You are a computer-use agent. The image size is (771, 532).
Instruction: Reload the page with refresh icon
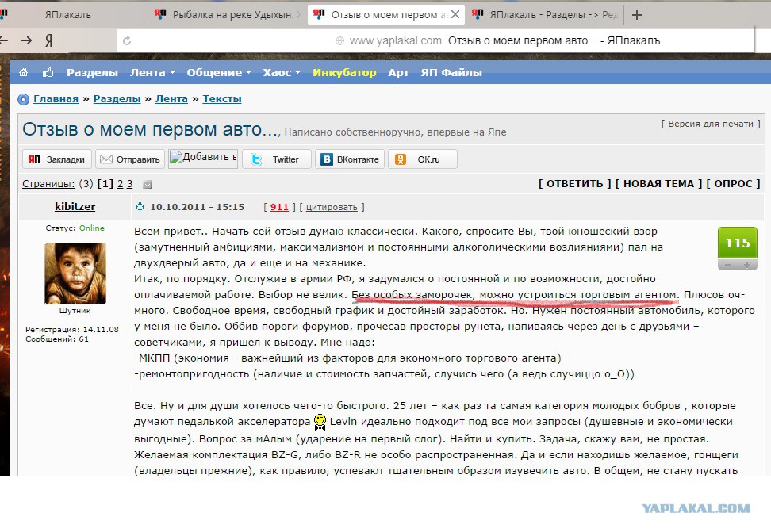[x=127, y=40]
